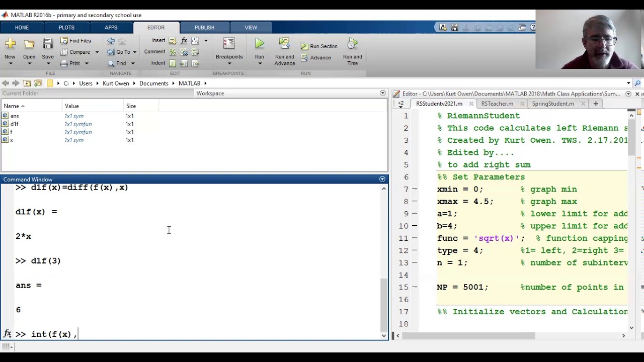Switch to the PUBLISH tab

[204, 28]
